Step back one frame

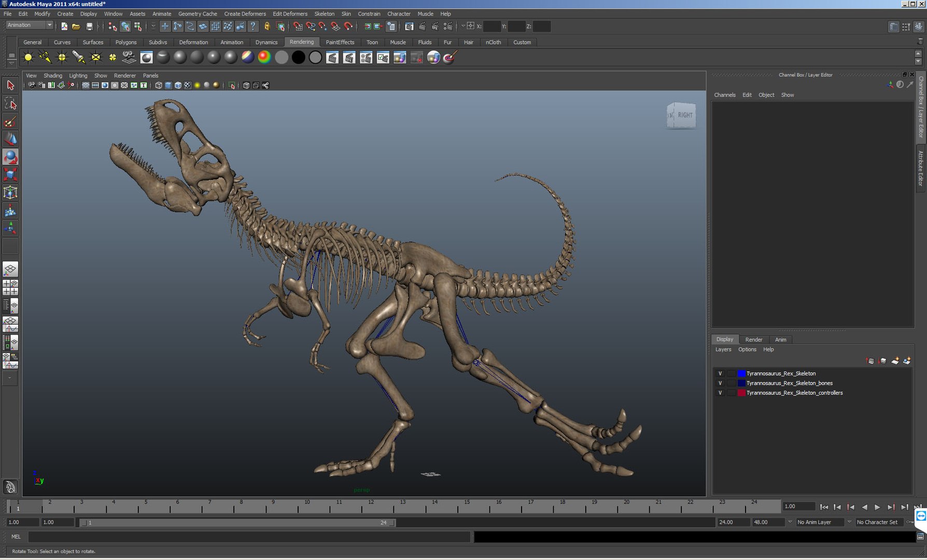(x=837, y=507)
